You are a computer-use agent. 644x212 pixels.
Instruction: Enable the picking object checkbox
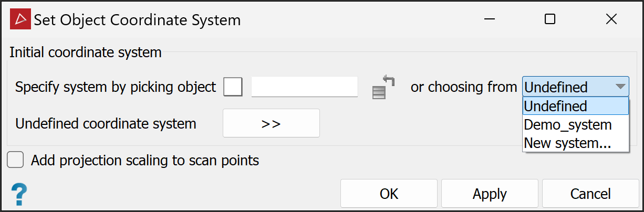click(x=233, y=87)
